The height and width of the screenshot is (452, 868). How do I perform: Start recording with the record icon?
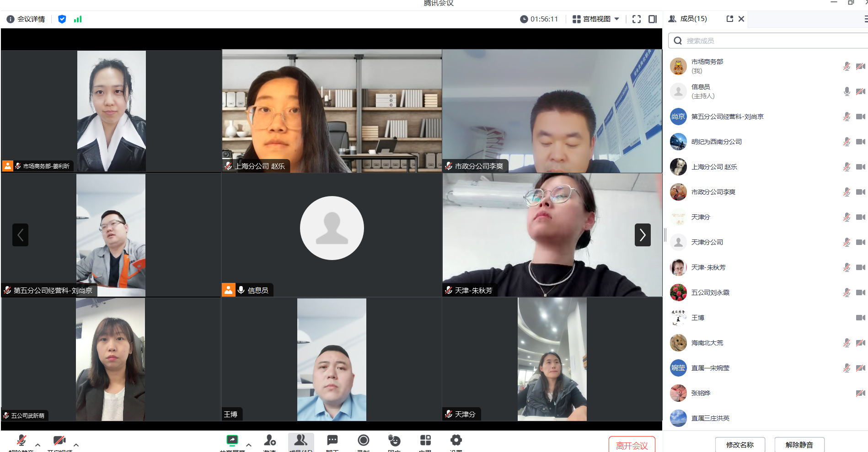(364, 440)
